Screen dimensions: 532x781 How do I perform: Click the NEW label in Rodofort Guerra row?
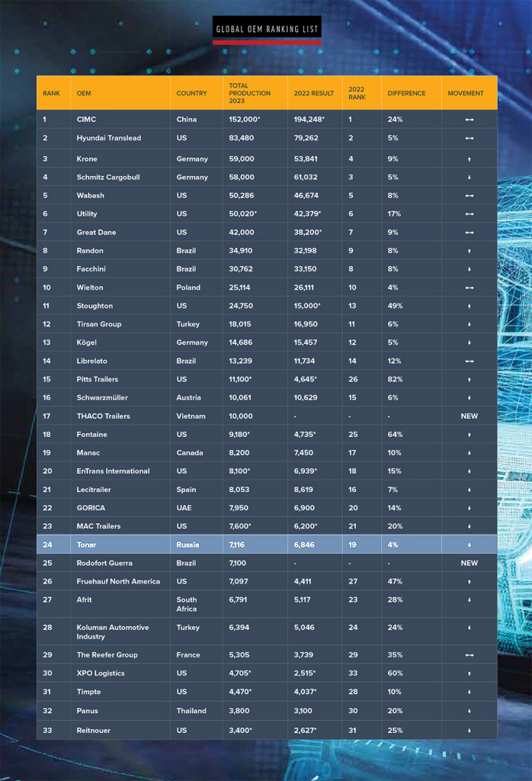tap(469, 563)
